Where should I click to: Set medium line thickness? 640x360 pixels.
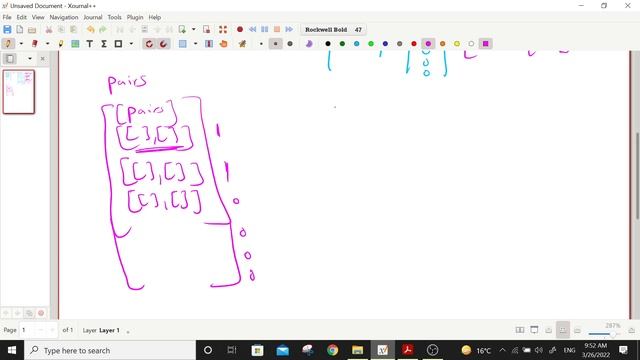pos(276,44)
